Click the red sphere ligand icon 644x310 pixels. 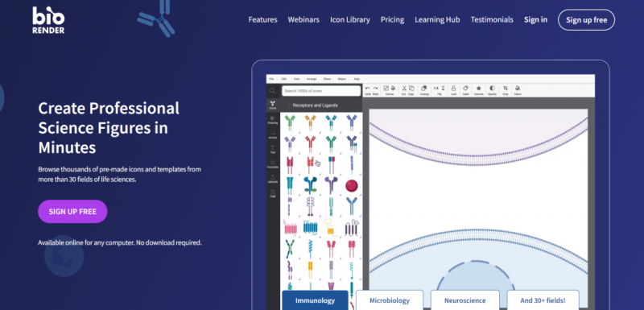click(352, 186)
